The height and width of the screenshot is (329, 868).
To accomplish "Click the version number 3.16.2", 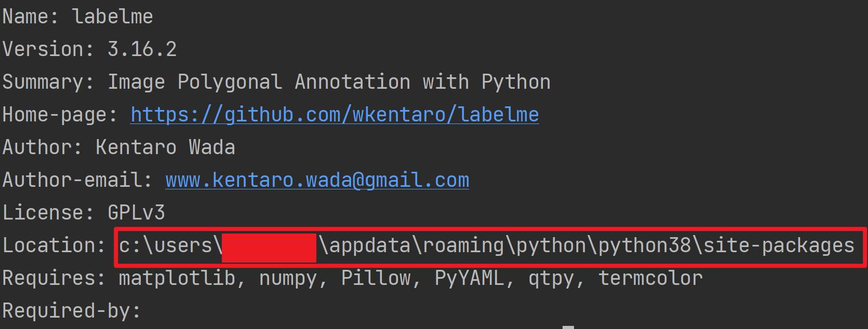I will [142, 49].
